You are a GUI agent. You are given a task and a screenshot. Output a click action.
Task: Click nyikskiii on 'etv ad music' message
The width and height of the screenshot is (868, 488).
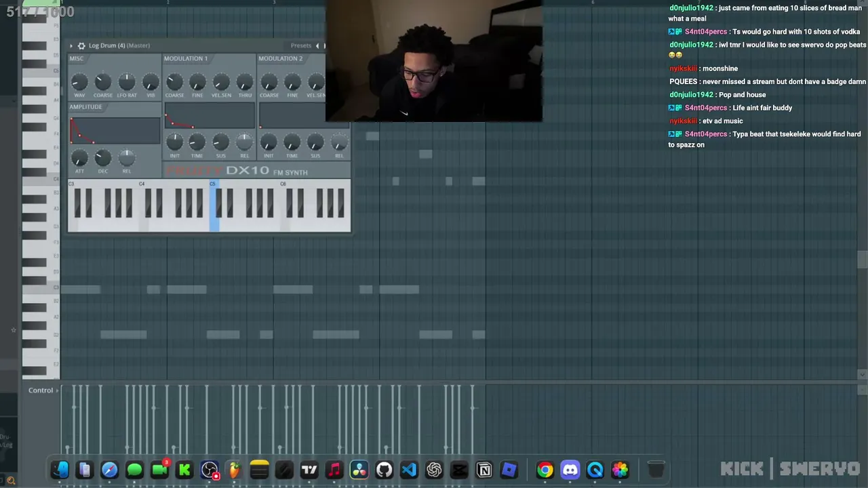tap(683, 121)
